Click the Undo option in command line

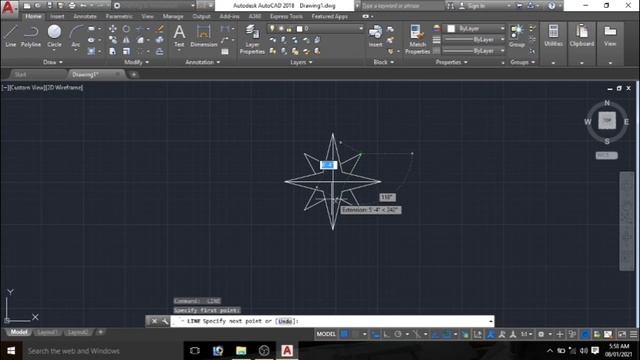pos(285,321)
